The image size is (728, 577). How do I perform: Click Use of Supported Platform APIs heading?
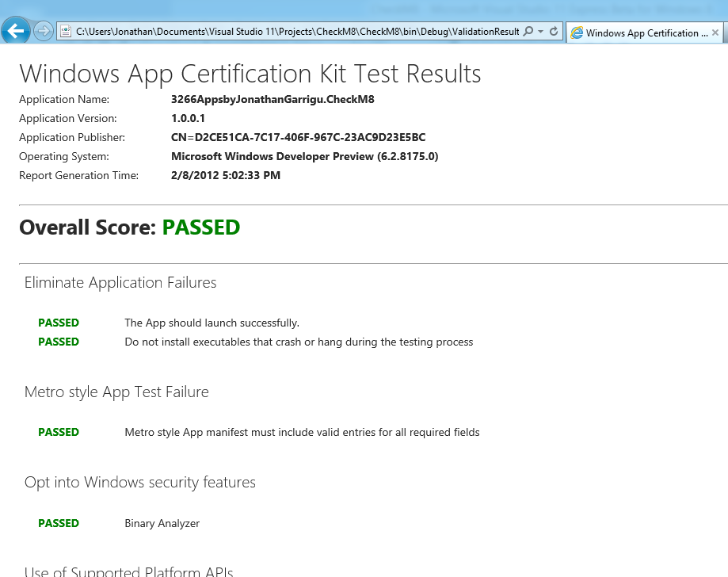pos(128,571)
